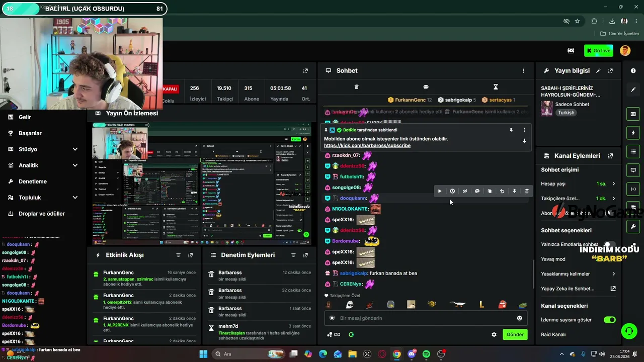Open the pinned message three-dot options
This screenshot has height=362, width=644.
[524, 130]
